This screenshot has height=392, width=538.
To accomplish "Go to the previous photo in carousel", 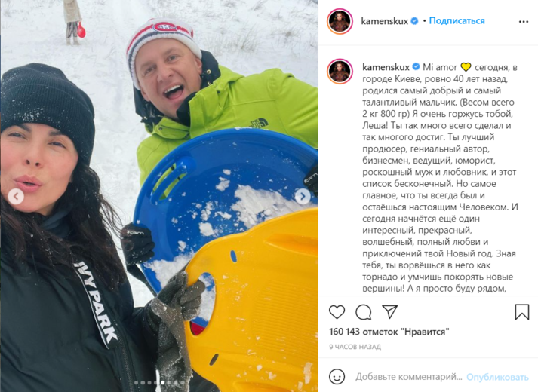I will coord(16,196).
